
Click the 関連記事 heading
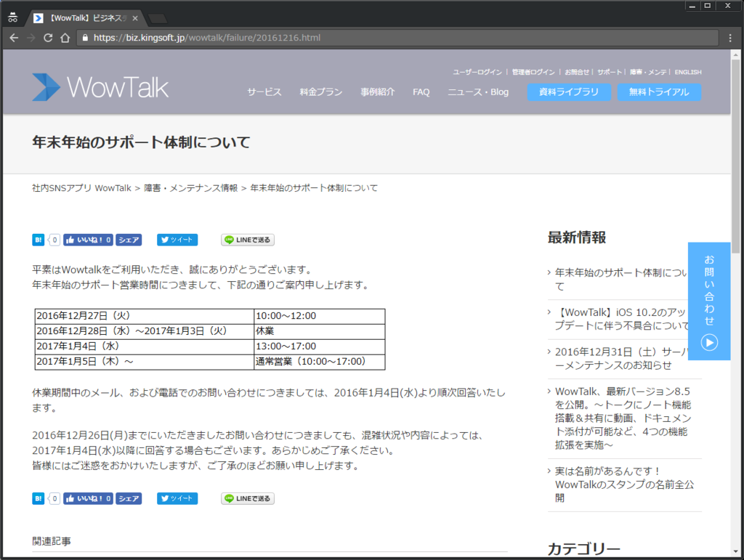tap(52, 541)
